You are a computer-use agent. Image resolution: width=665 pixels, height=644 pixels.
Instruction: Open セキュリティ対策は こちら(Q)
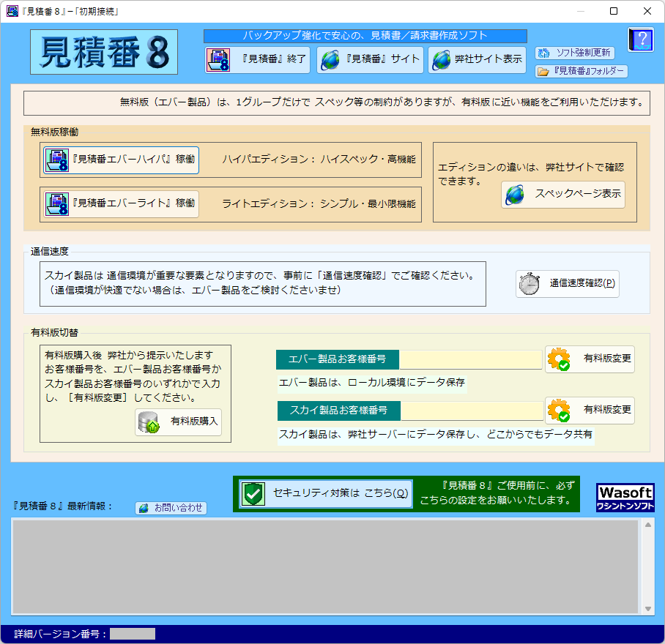point(326,493)
